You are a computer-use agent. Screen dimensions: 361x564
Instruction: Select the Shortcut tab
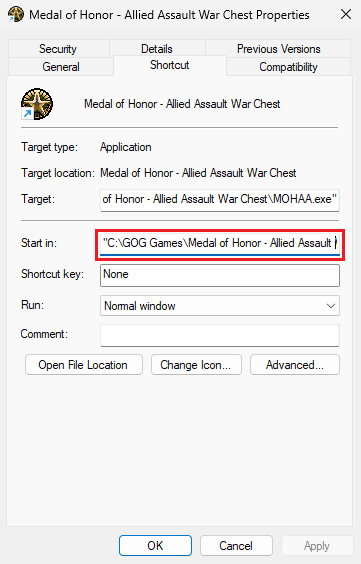(170, 65)
